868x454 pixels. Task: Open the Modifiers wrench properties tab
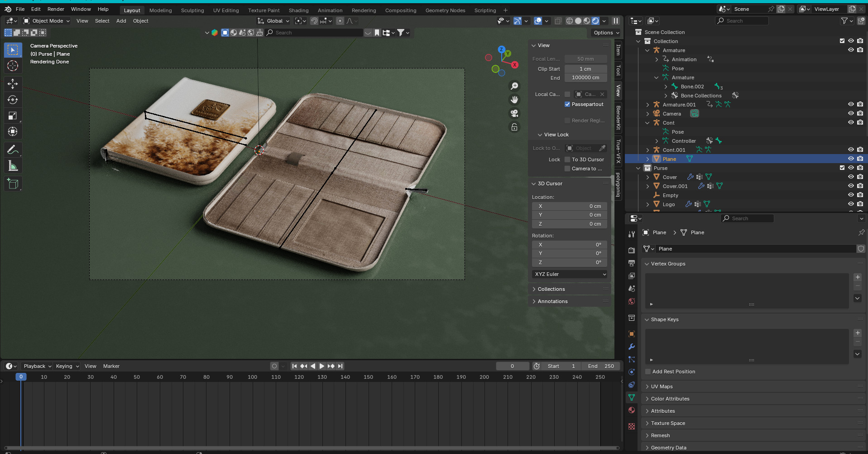tap(632, 347)
